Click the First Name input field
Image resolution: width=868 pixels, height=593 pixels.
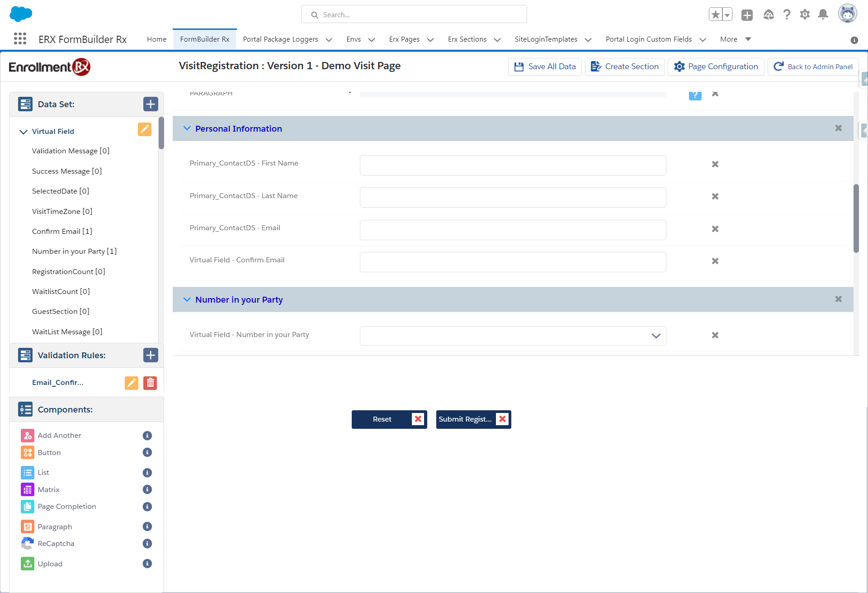(x=513, y=166)
